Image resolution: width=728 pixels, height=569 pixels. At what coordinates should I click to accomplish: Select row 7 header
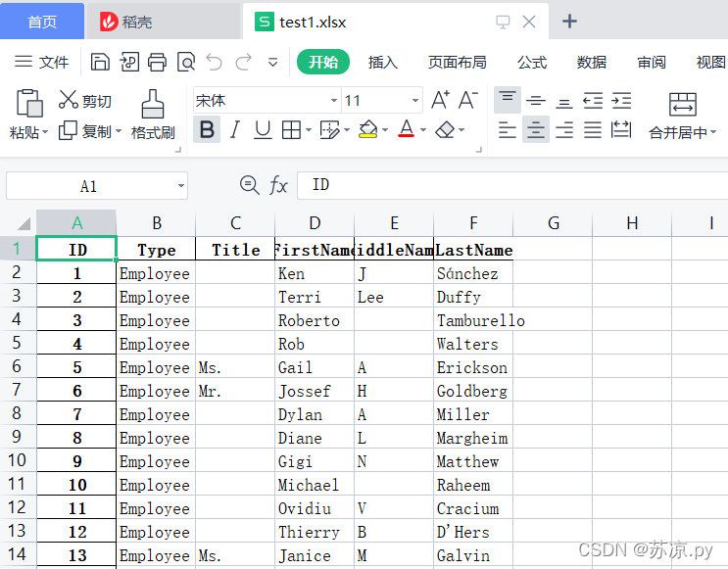[17, 390]
